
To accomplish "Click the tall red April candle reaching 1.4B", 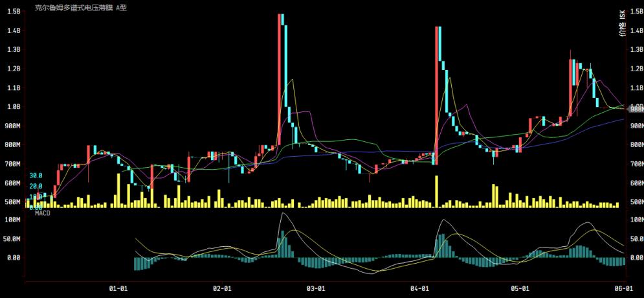I will click(436, 95).
